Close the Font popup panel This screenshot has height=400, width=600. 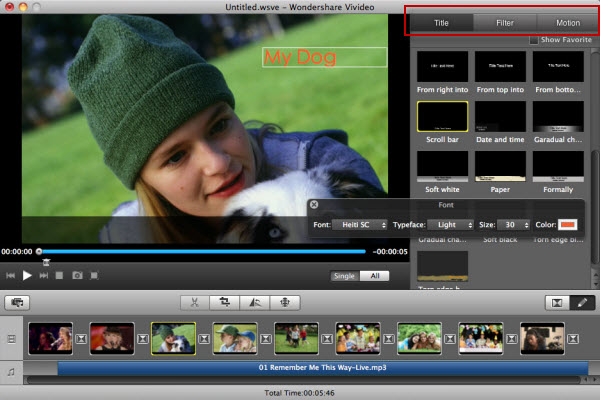click(x=314, y=205)
